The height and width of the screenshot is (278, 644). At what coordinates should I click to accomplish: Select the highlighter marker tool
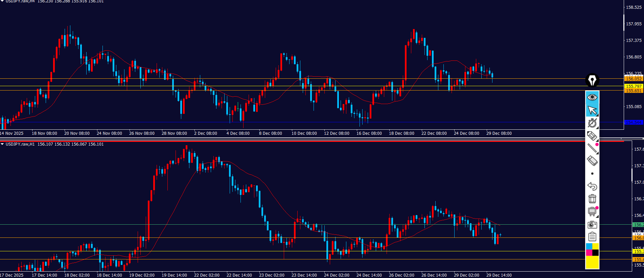tap(592, 136)
